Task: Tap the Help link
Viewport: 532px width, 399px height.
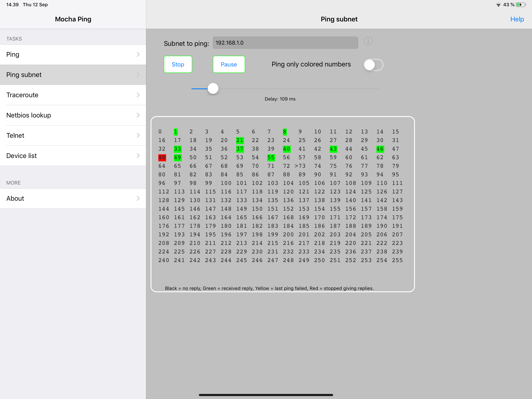Action: tap(517, 19)
